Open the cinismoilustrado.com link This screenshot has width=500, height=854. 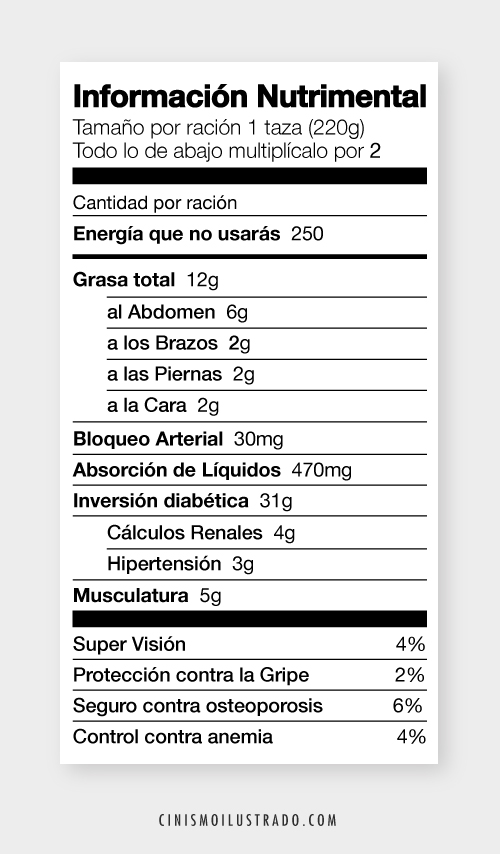point(248,820)
